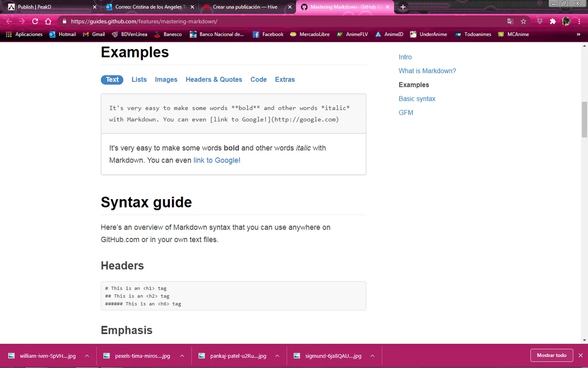
Task: Expand options for william-iven-SpVH....jpg download
Action: [87, 356]
